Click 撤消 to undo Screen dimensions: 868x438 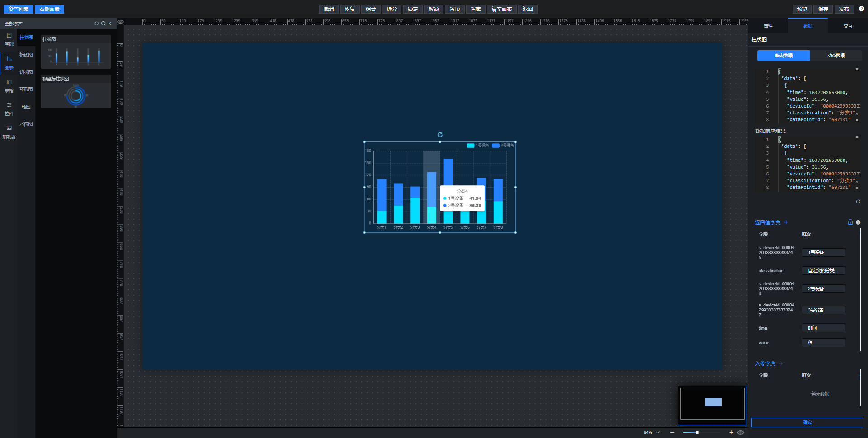click(x=329, y=9)
